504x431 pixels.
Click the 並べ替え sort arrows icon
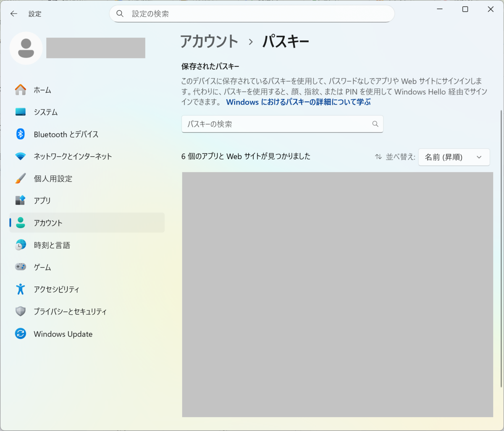[x=378, y=156]
